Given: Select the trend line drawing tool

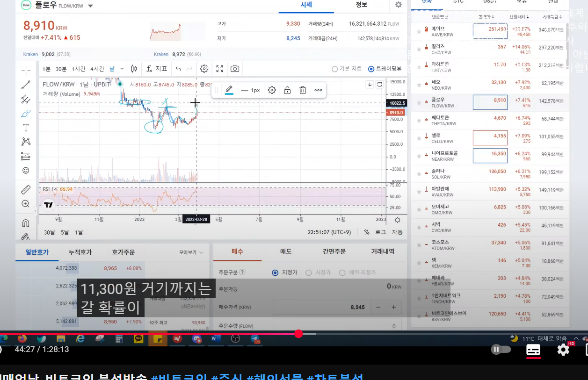Looking at the screenshot, I should (x=26, y=85).
